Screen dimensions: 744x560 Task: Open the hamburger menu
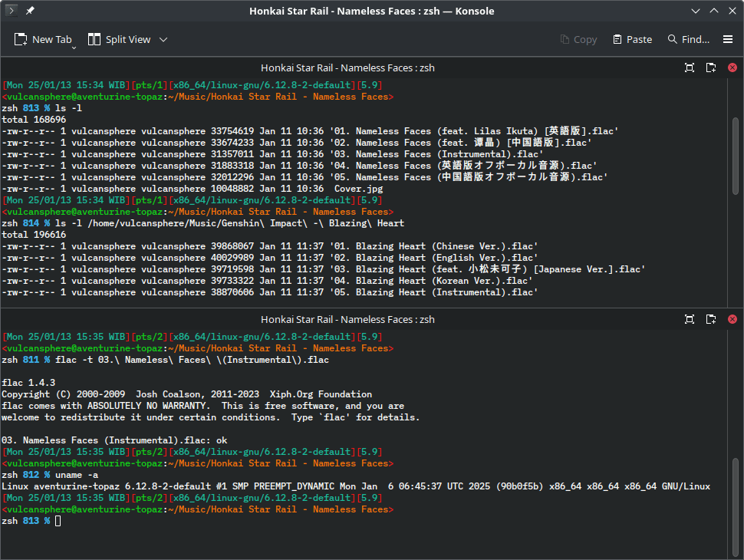pos(728,39)
